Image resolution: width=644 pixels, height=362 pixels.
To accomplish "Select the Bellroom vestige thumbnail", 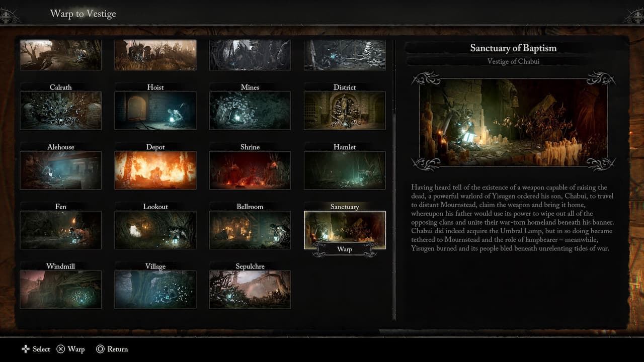I will click(x=250, y=230).
